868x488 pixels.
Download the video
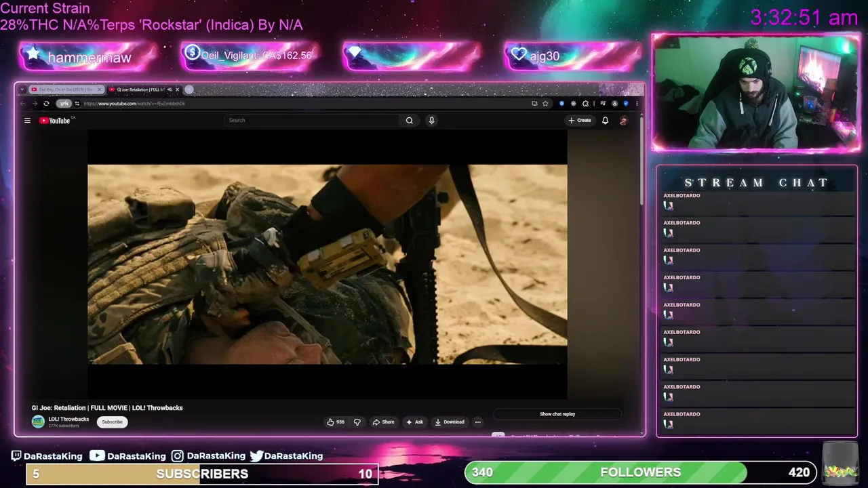450,422
